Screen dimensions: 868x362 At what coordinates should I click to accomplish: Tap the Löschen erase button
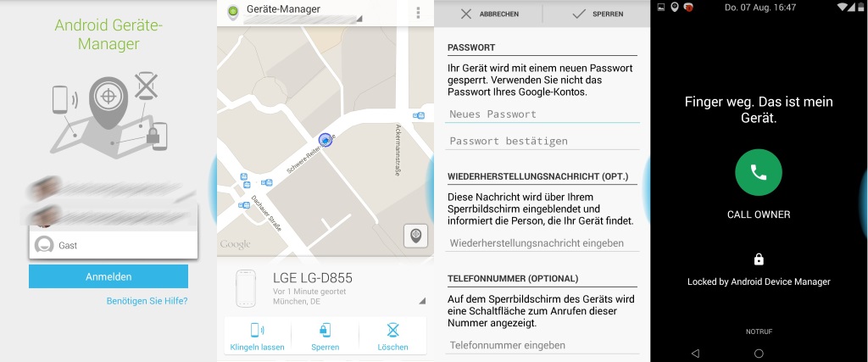point(392,337)
